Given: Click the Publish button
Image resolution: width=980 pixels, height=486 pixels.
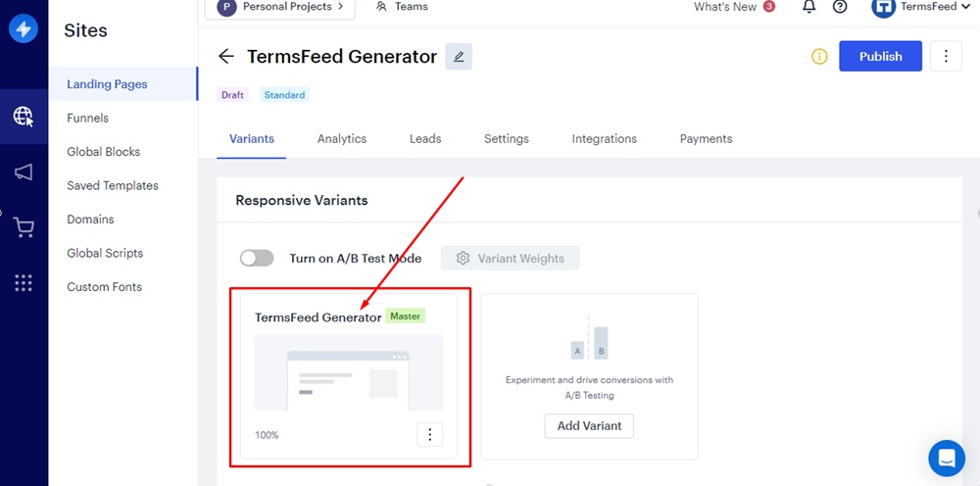Looking at the screenshot, I should point(880,56).
